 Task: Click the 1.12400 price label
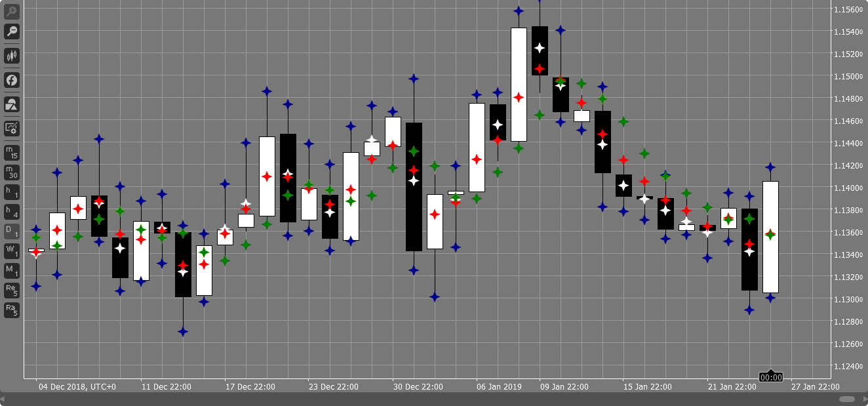point(848,366)
